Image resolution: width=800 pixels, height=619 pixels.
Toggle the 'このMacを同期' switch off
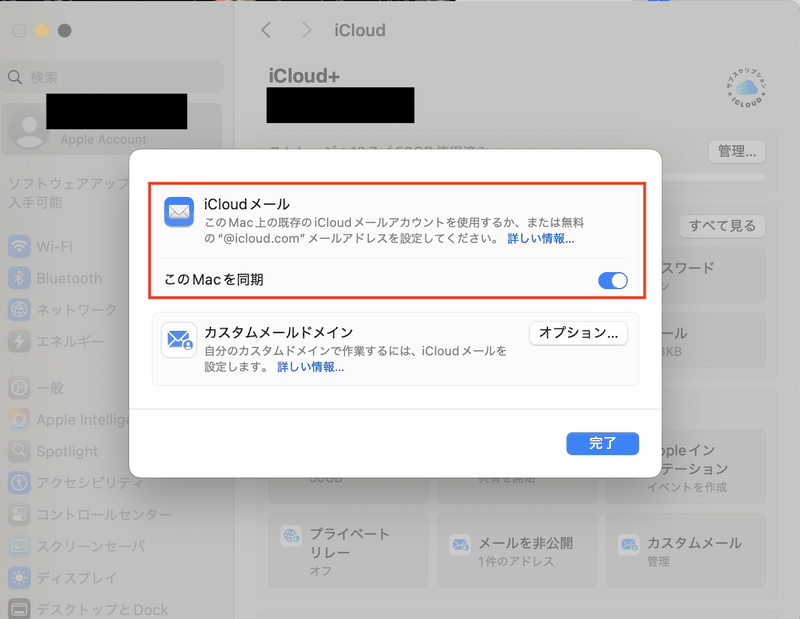(x=613, y=280)
